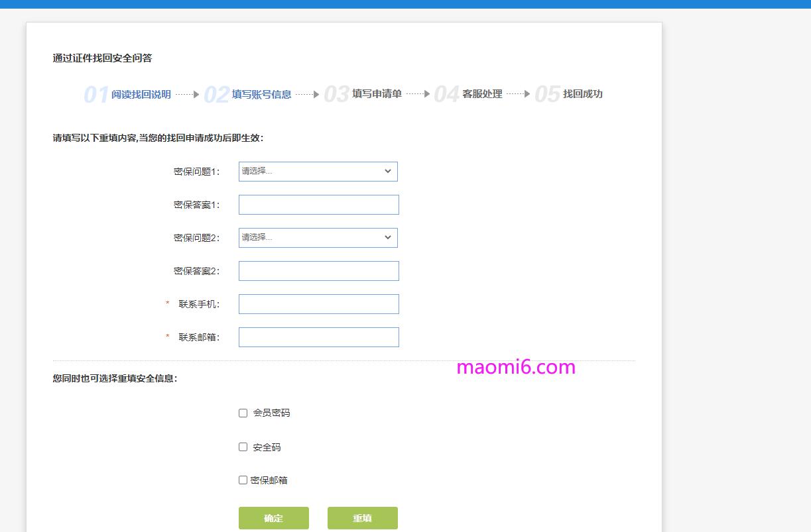Click the 密保答案2 input field
Viewport: 811px width, 532px height.
pyautogui.click(x=319, y=271)
